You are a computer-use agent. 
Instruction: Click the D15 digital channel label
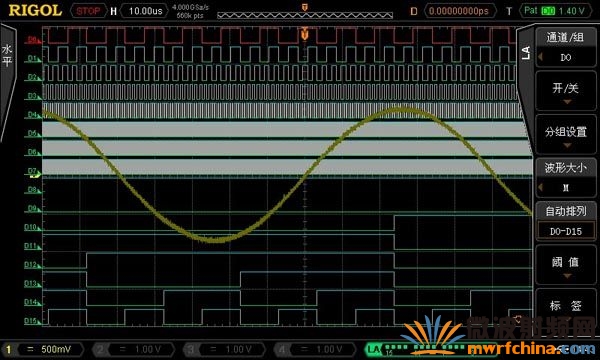tap(31, 321)
